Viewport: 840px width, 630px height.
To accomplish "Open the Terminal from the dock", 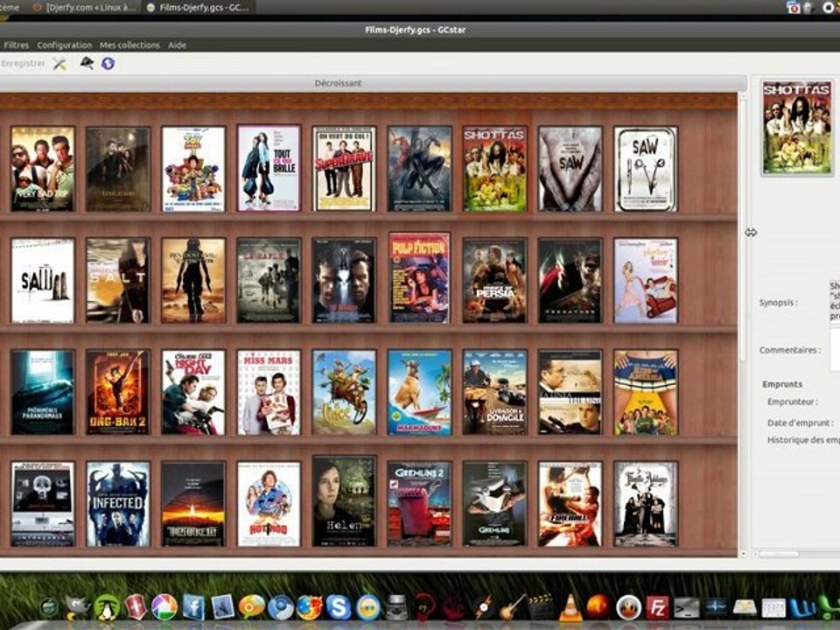I will pyautogui.click(x=686, y=608).
